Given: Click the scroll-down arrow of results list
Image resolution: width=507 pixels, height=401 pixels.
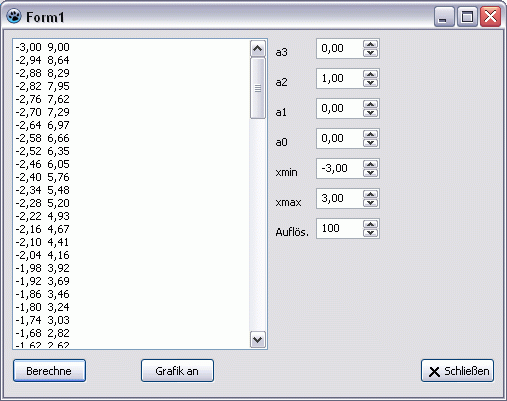Looking at the screenshot, I should pyautogui.click(x=258, y=340).
